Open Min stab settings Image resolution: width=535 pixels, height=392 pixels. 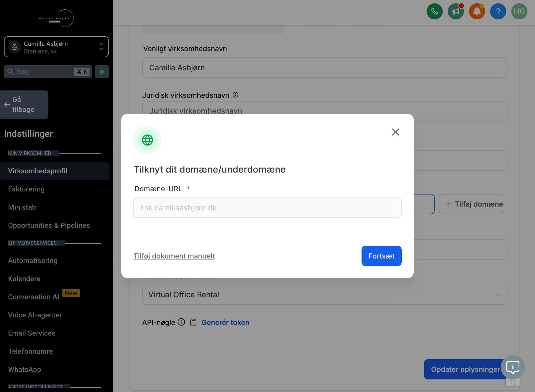point(22,207)
